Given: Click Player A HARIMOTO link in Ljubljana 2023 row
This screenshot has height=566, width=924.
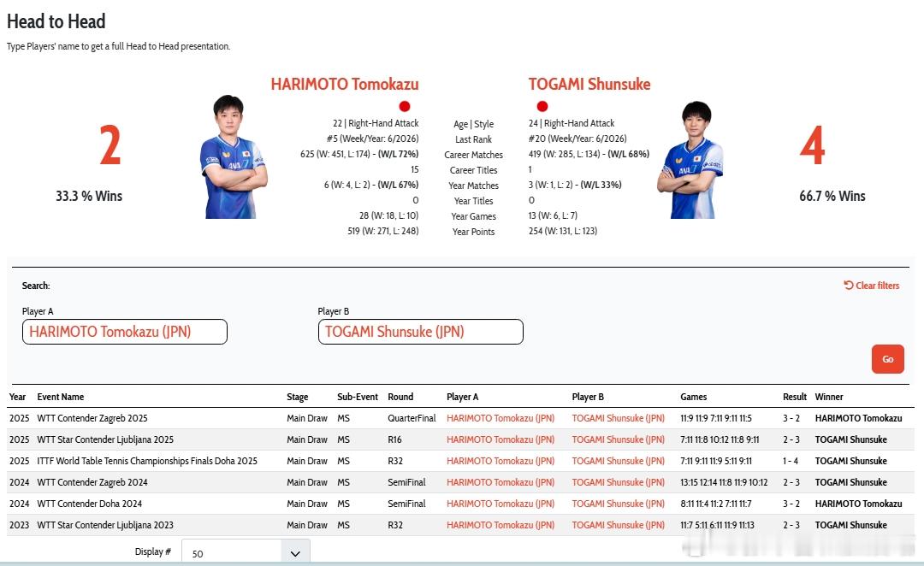Looking at the screenshot, I should point(500,525).
